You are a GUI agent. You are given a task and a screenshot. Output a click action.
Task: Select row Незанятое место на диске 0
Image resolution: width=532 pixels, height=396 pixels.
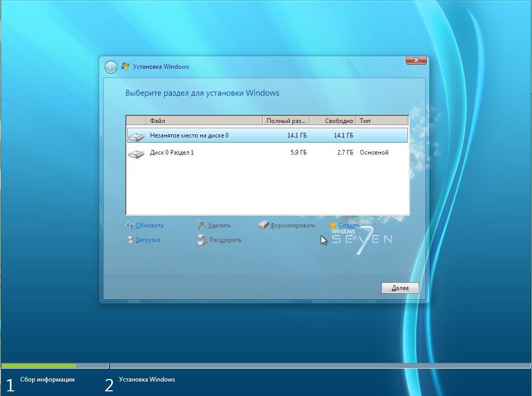pyautogui.click(x=268, y=135)
